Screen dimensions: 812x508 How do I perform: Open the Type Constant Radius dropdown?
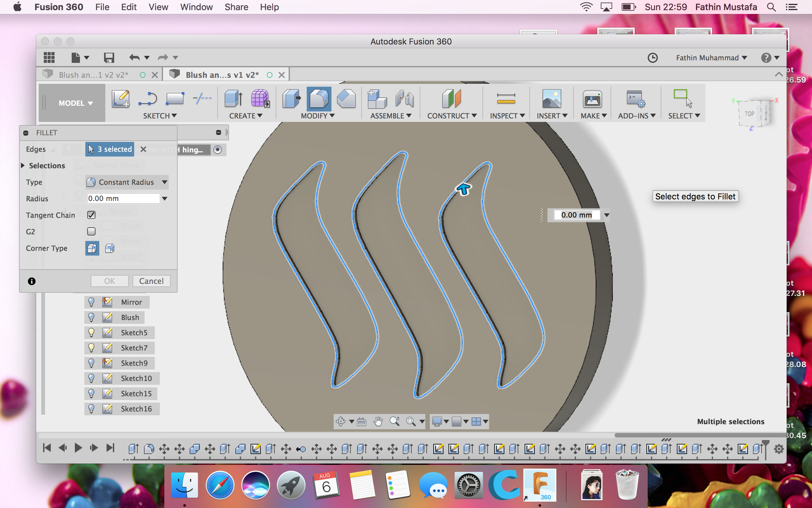coord(127,182)
